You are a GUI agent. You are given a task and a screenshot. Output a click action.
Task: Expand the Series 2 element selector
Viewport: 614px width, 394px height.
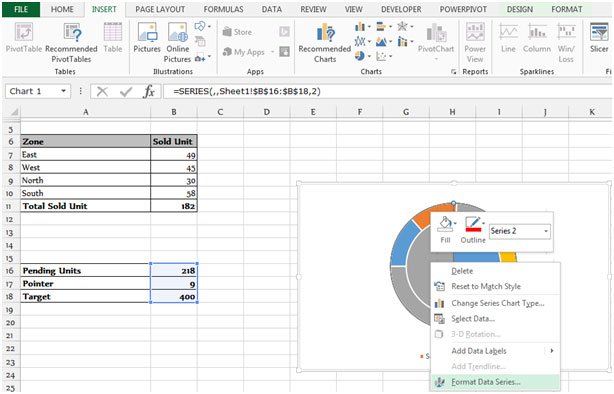coord(545,231)
